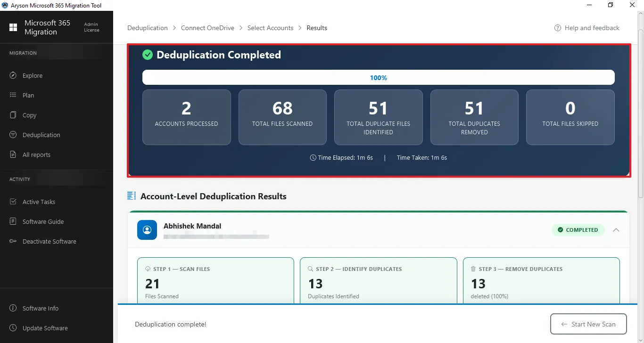Click the Total Files Scanned stat card
The height and width of the screenshot is (343, 644).
tap(282, 117)
